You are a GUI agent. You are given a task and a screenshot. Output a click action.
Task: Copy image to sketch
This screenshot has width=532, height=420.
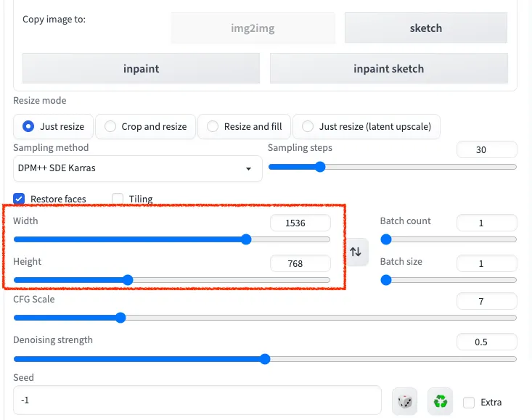click(x=425, y=28)
